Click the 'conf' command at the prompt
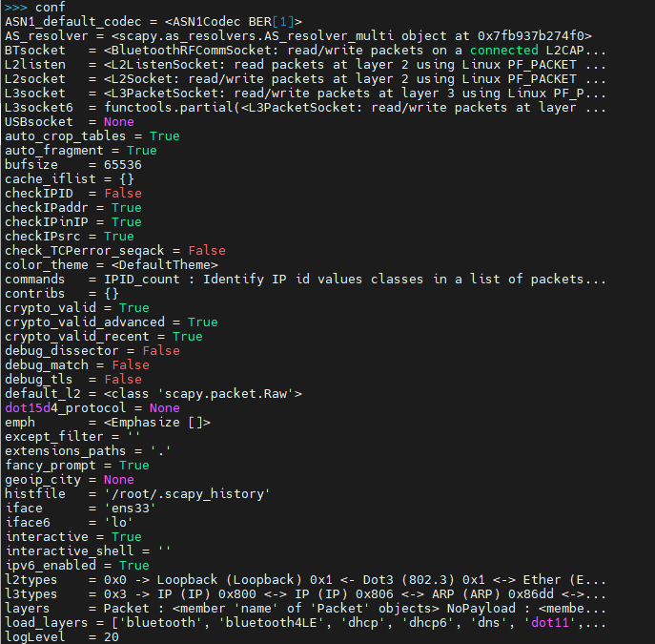This screenshot has width=655, height=644. click(51, 7)
